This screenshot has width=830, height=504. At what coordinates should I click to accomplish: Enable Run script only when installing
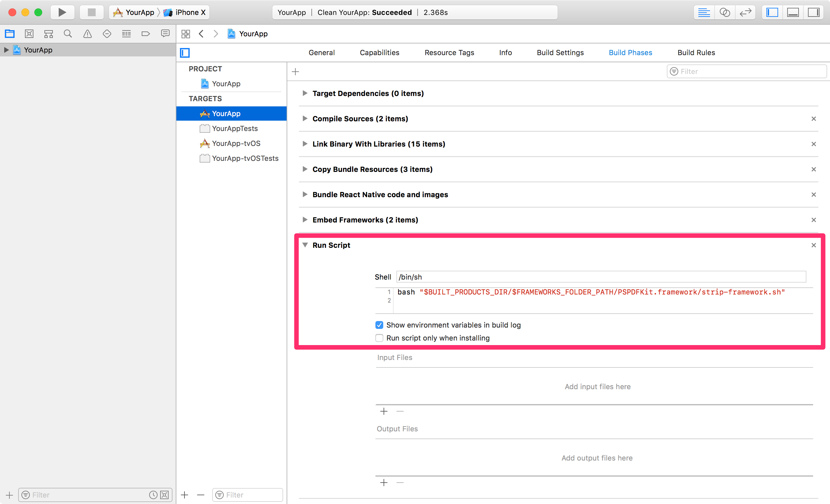tap(379, 338)
